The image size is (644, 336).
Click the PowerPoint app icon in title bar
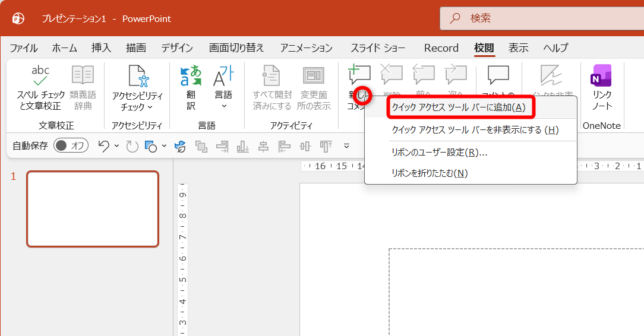18,18
